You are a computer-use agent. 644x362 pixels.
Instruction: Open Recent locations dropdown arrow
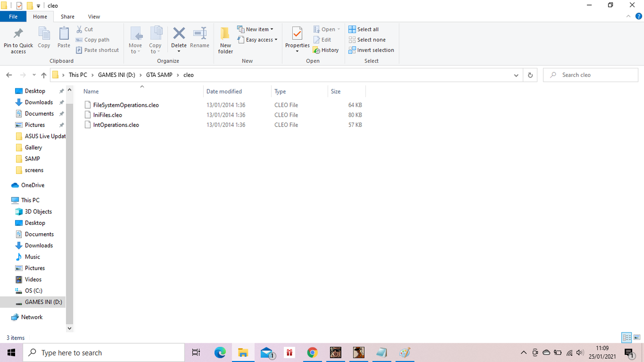[34, 75]
